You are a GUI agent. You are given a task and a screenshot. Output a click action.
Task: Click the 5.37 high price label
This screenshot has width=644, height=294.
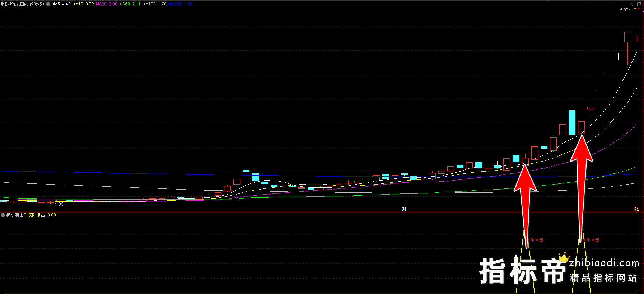coord(624,10)
